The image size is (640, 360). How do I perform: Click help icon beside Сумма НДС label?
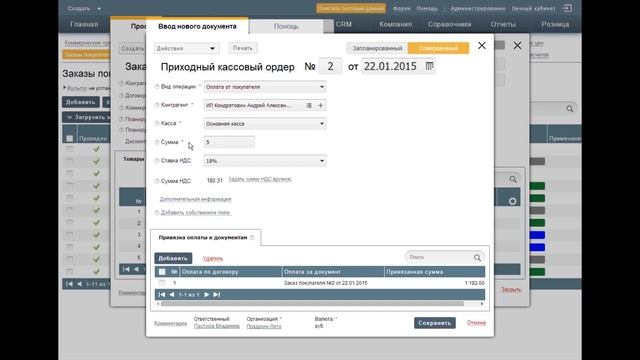[x=157, y=181]
